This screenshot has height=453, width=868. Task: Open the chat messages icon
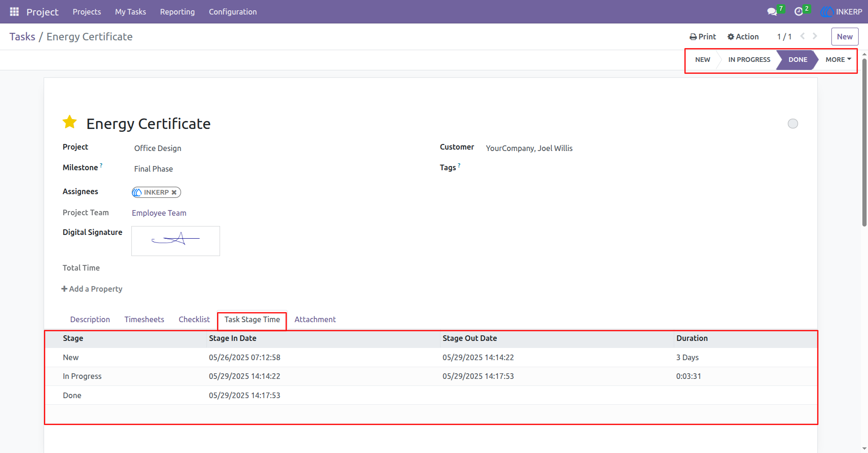772,12
